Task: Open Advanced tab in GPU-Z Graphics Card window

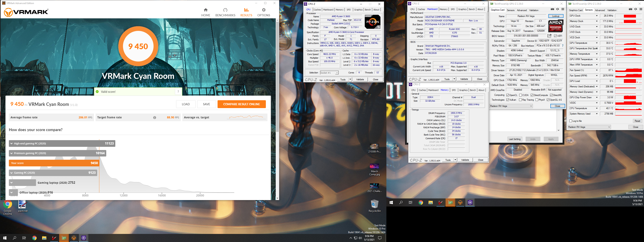Action: 522,10
